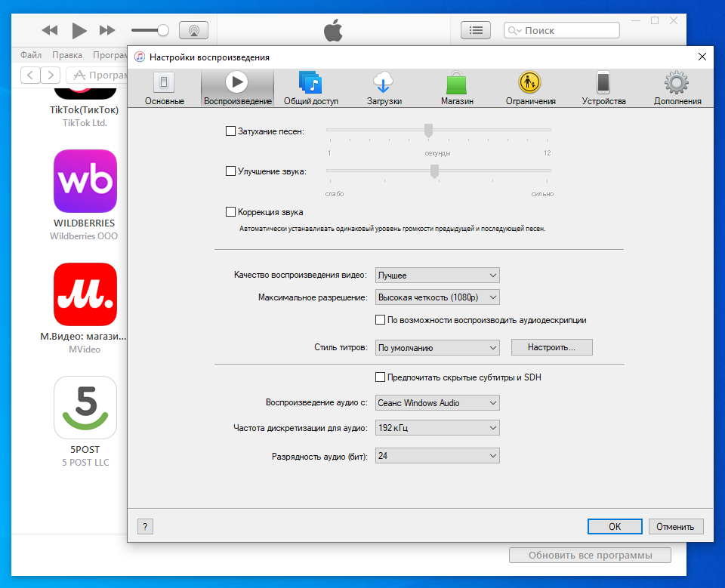The image size is (725, 588).
Task: Toggle audio descriptions playback checkbox
Action: (x=380, y=320)
